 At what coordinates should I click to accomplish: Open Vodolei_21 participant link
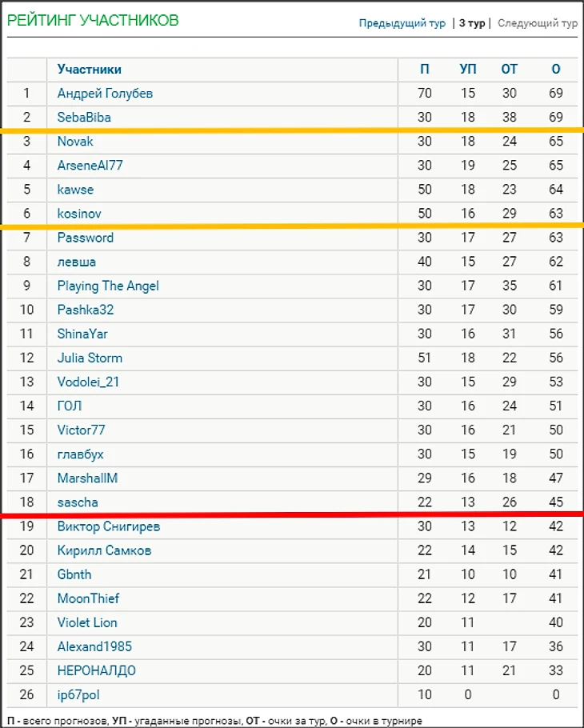[88, 382]
